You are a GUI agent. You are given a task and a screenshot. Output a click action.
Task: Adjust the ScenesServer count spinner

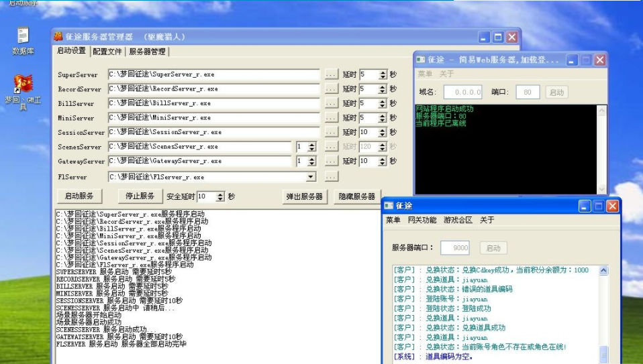pyautogui.click(x=311, y=147)
